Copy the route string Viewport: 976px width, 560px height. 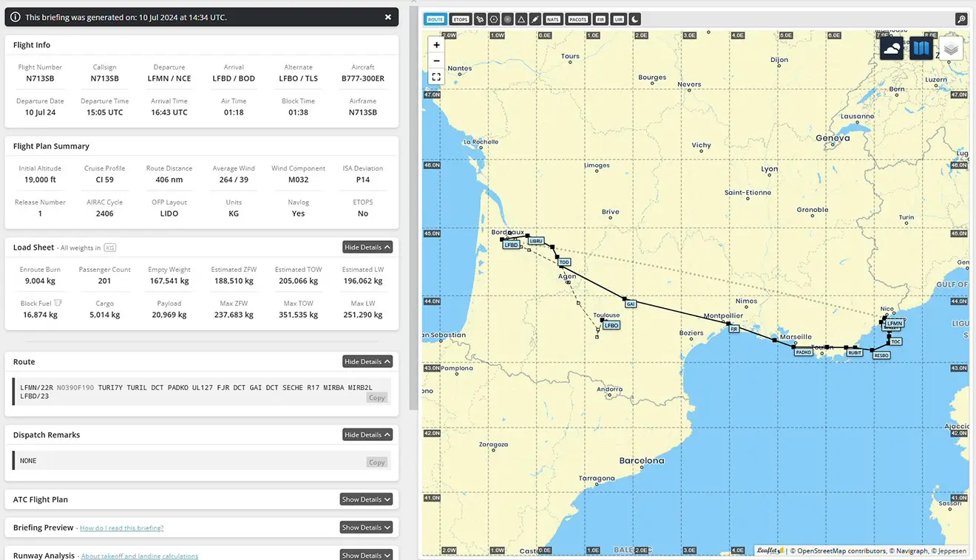[x=377, y=397]
